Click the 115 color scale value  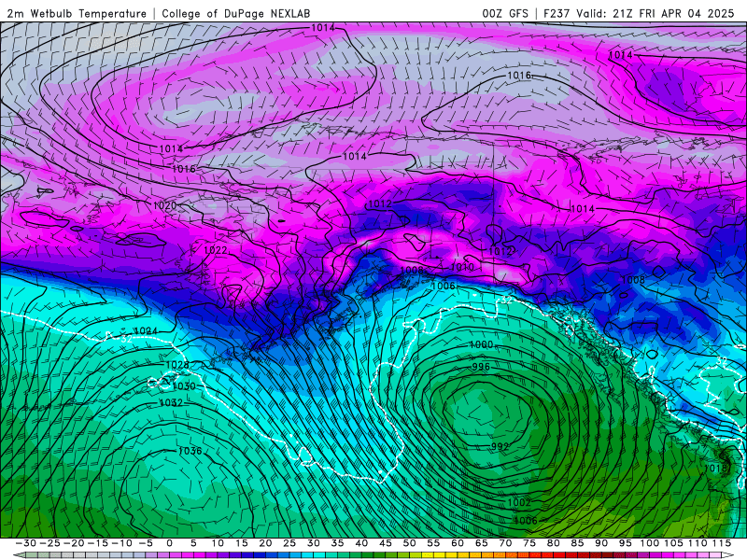click(722, 543)
